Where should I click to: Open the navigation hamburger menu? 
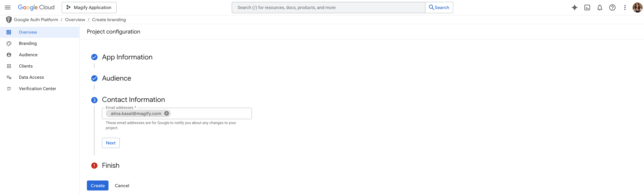[x=7, y=7]
